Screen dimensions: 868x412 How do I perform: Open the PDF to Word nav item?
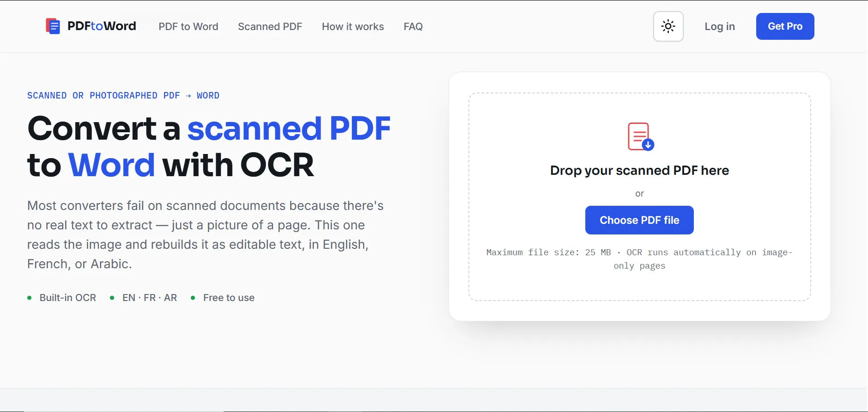click(x=188, y=26)
